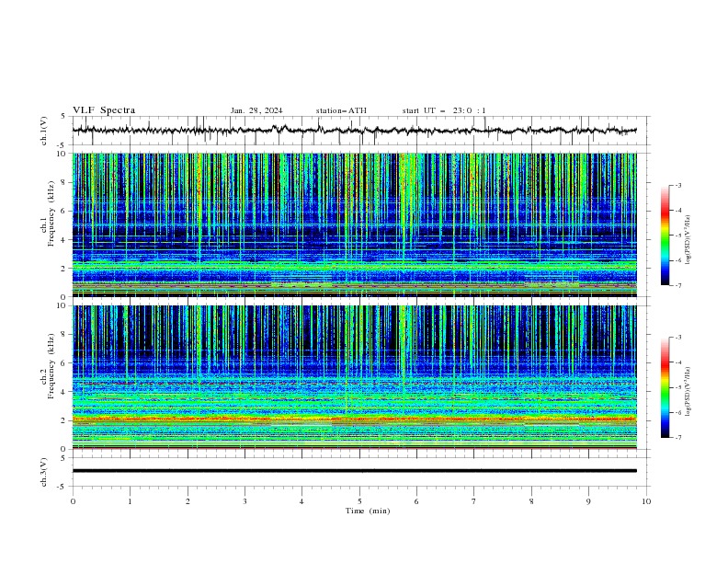This screenshot has width=728, height=563.
Task: Click the 'VLF Spectra' title text
Action: pos(104,110)
